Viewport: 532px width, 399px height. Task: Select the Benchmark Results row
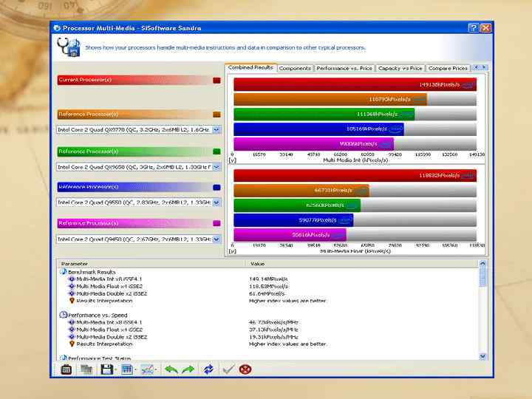pos(268,272)
